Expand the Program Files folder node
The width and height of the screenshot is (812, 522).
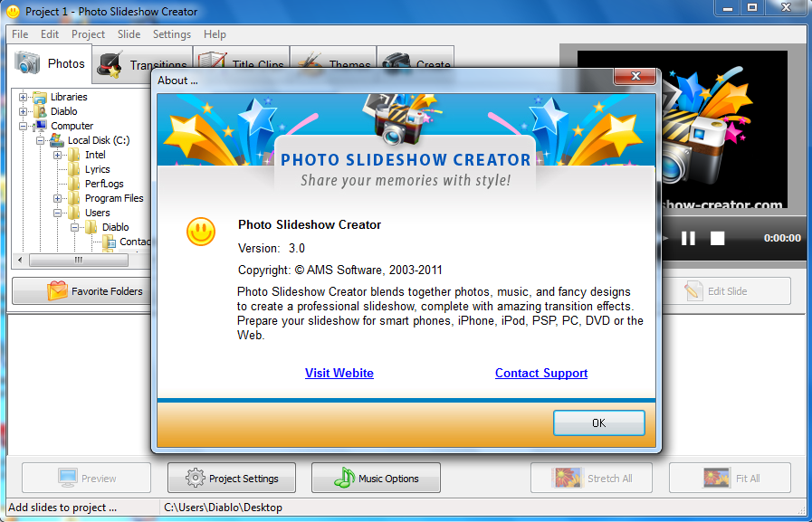(57, 198)
